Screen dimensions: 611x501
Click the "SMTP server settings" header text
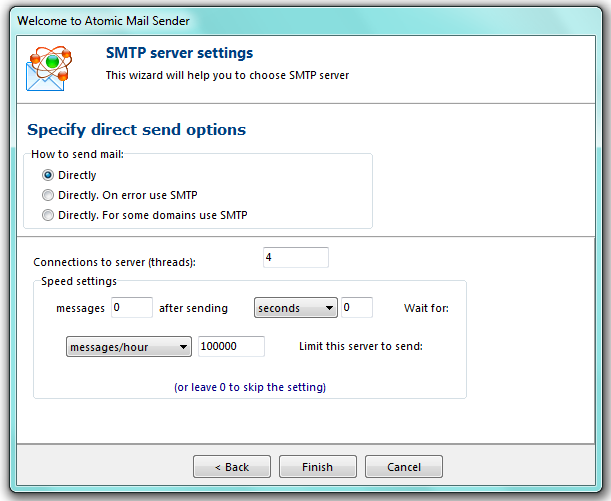(x=179, y=53)
